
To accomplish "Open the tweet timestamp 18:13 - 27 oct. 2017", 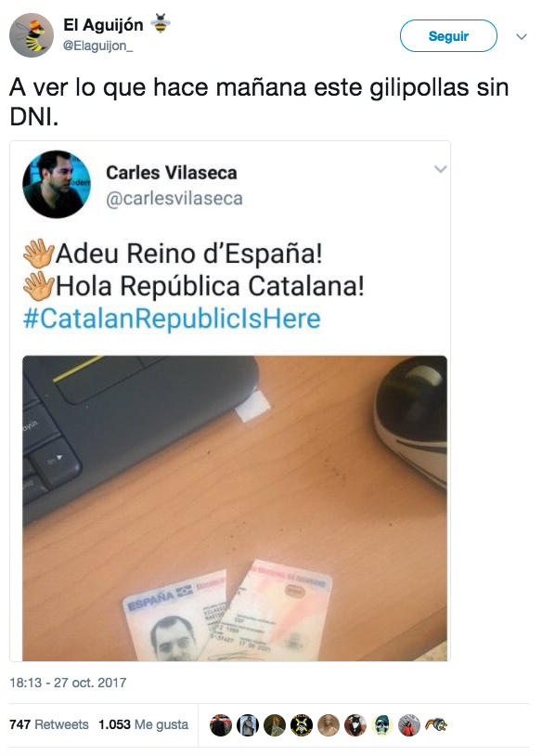I will pyautogui.click(x=68, y=683).
